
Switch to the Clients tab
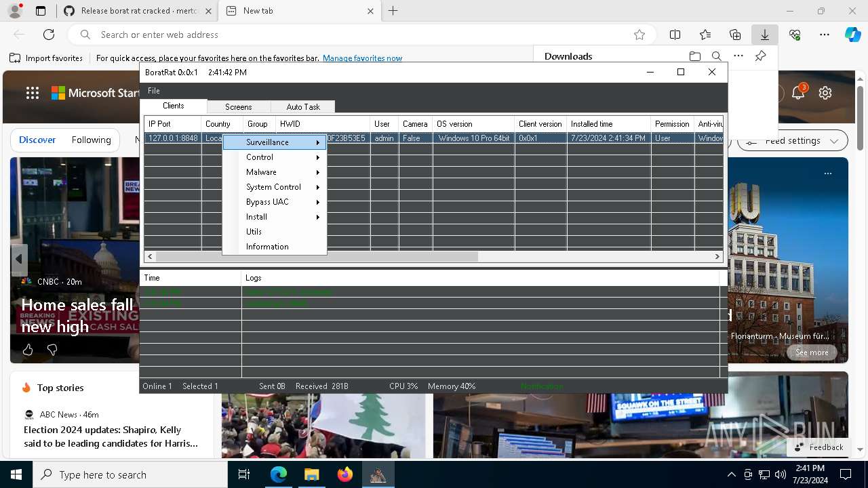click(174, 106)
